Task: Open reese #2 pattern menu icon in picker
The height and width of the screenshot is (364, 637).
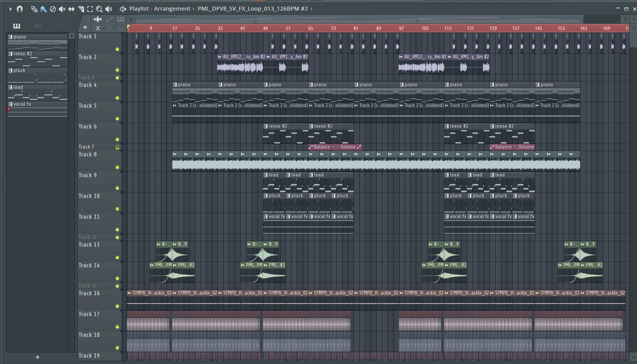Action: click(x=10, y=54)
